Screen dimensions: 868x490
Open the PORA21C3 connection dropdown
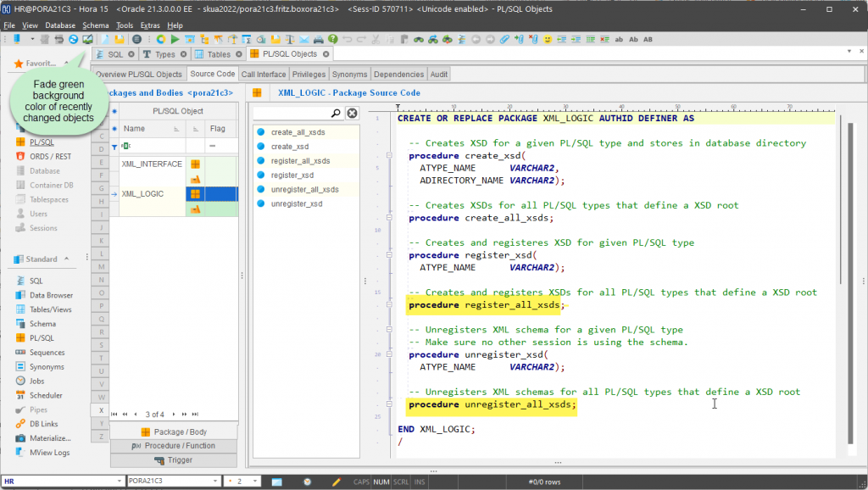click(215, 481)
